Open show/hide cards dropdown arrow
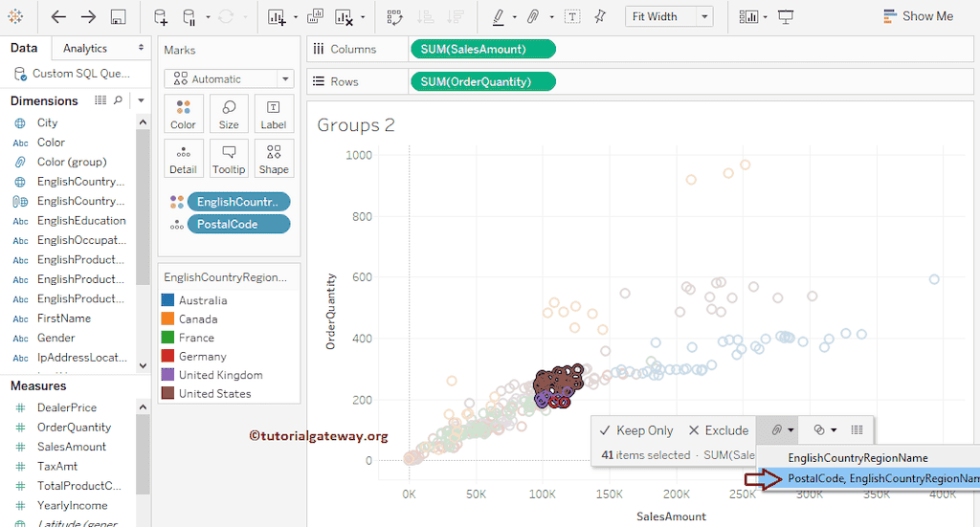980x527 pixels. 765,17
